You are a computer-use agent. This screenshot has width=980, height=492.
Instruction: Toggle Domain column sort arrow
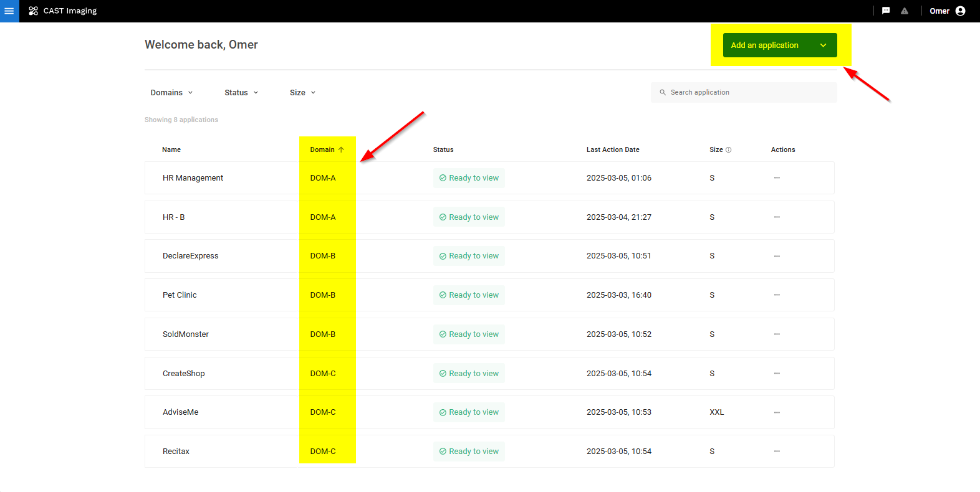pos(341,149)
